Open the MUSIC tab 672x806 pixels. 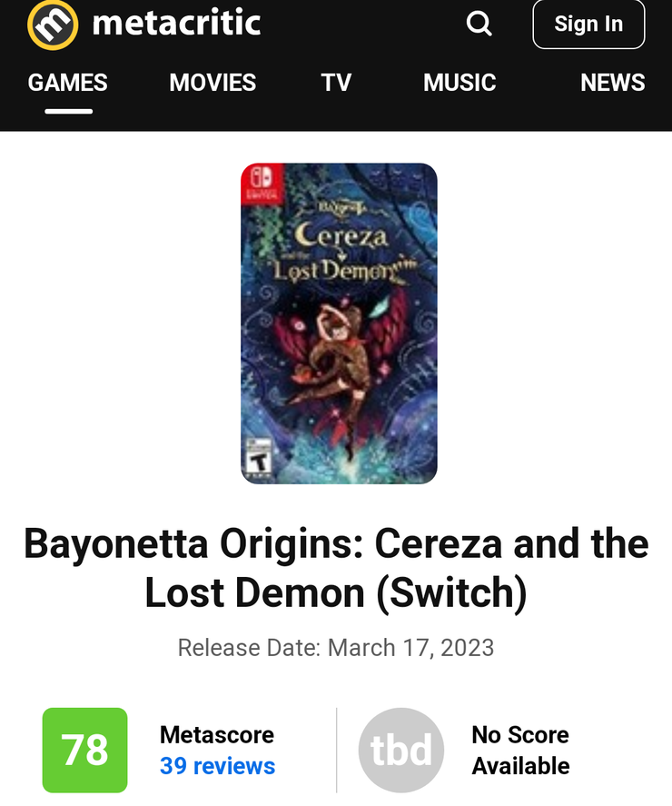pyautogui.click(x=460, y=83)
